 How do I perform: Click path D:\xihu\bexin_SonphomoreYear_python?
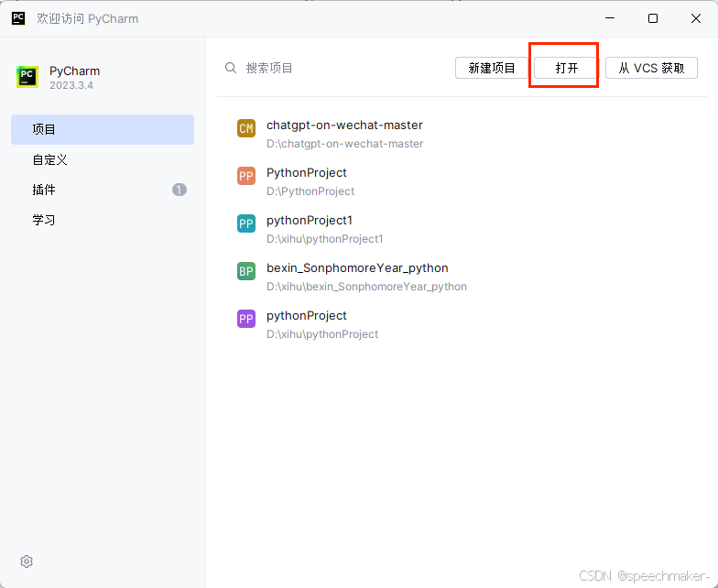(x=366, y=287)
